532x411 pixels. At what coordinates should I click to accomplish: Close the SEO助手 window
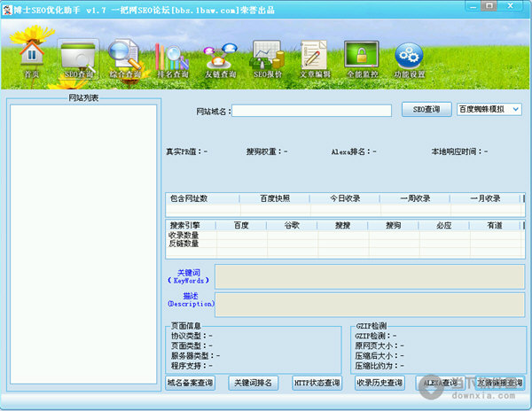[511, 6]
